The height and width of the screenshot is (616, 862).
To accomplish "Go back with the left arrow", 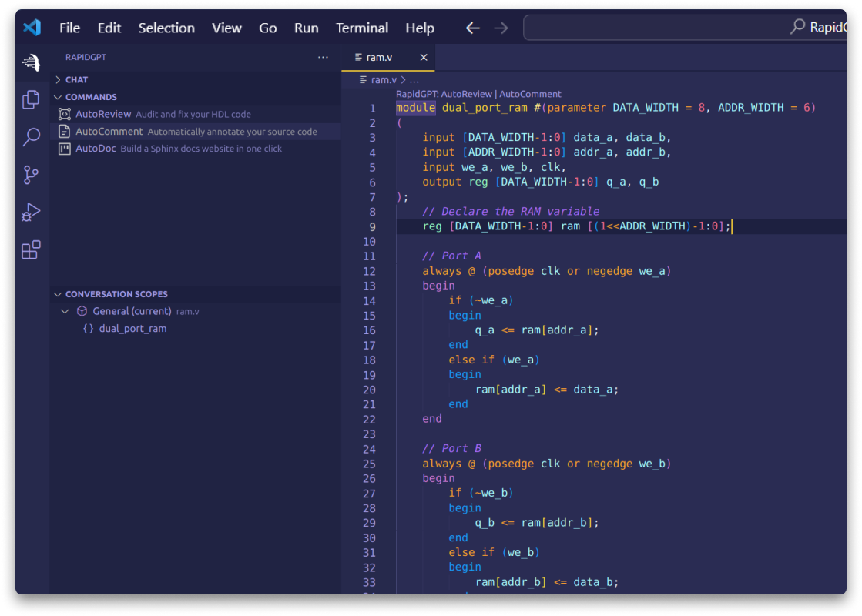I will pyautogui.click(x=473, y=28).
